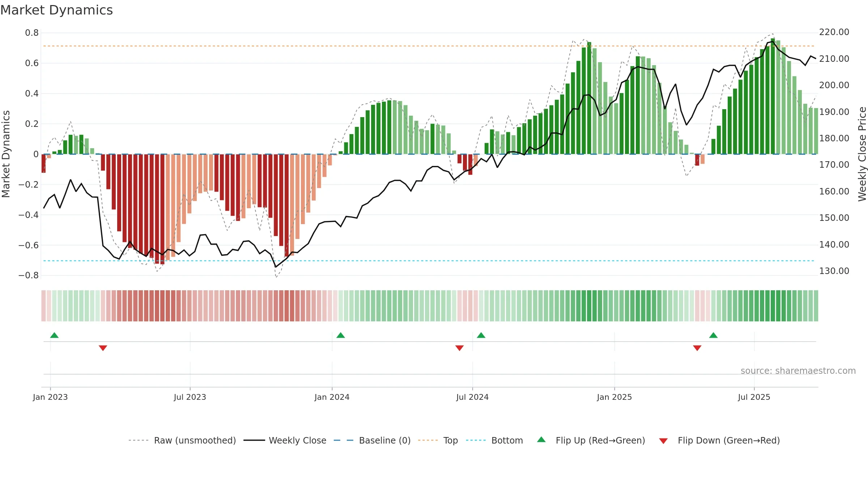868x488 pixels.
Task: Click the Jul 2025 x-axis label
Action: 754,397
